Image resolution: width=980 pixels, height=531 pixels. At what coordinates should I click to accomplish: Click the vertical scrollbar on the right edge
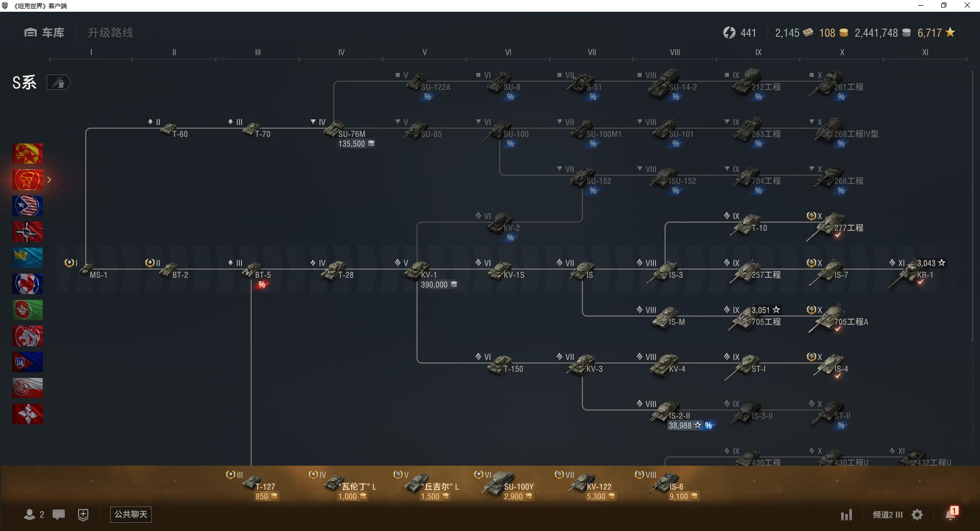click(973, 204)
